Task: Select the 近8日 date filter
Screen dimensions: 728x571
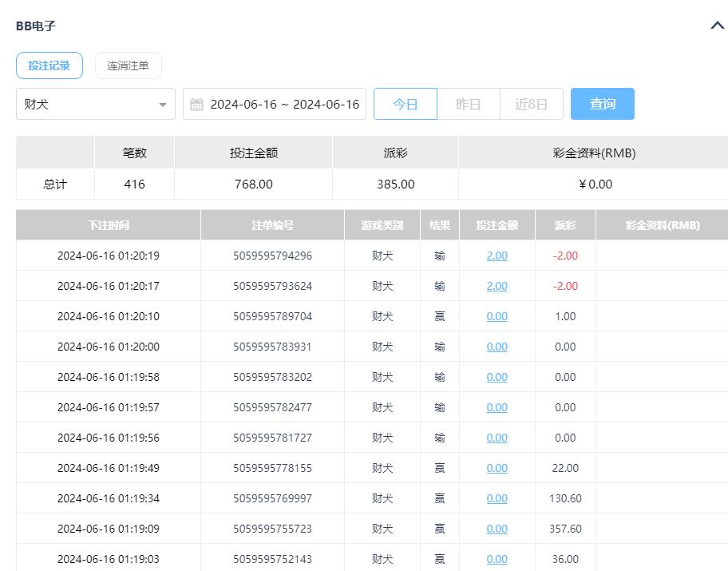Action: pos(532,104)
